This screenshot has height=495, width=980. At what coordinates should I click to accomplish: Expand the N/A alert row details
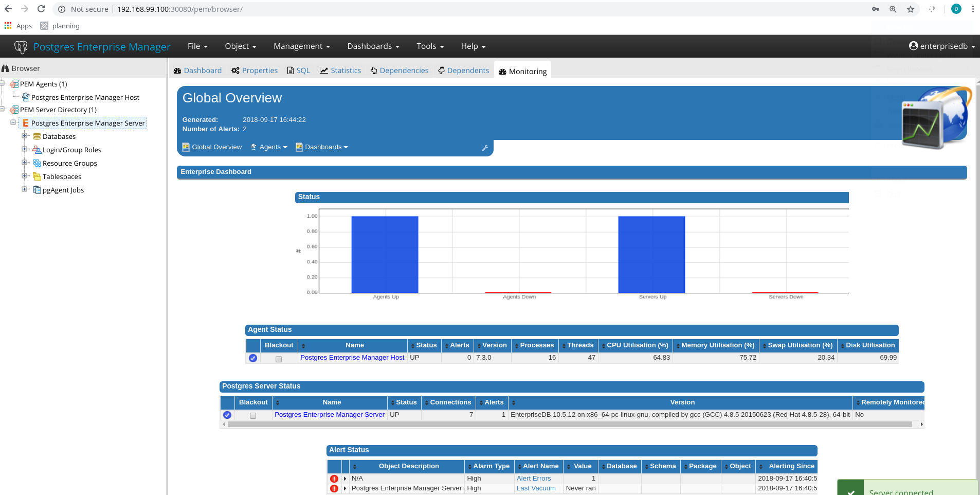pyautogui.click(x=345, y=479)
